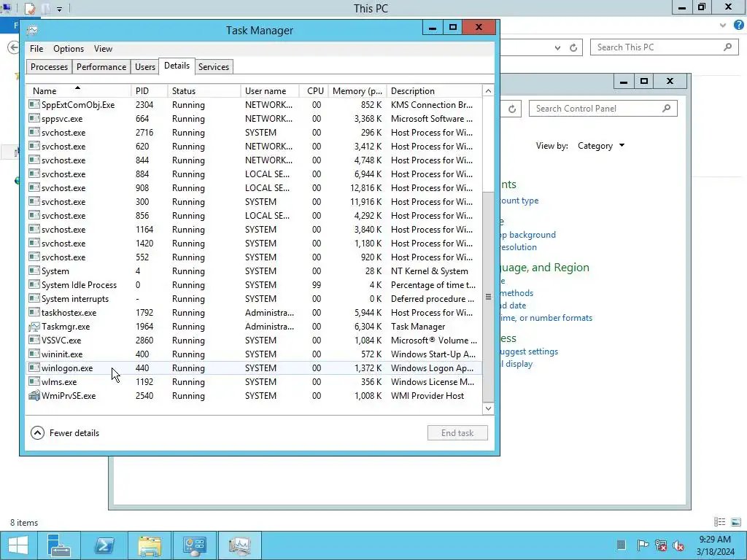Sort processes by Memory column header

pyautogui.click(x=357, y=91)
